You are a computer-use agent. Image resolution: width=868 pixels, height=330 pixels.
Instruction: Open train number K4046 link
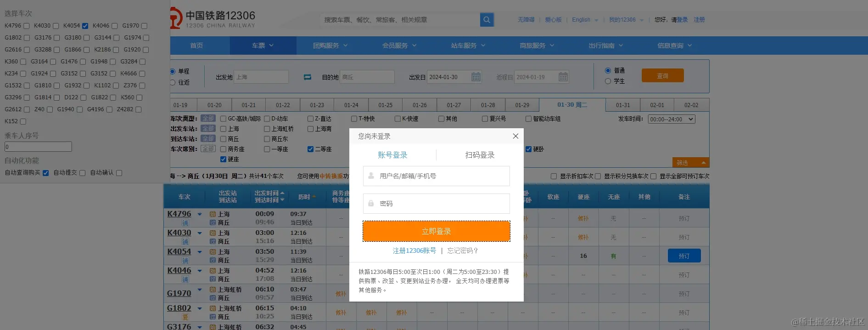(179, 270)
